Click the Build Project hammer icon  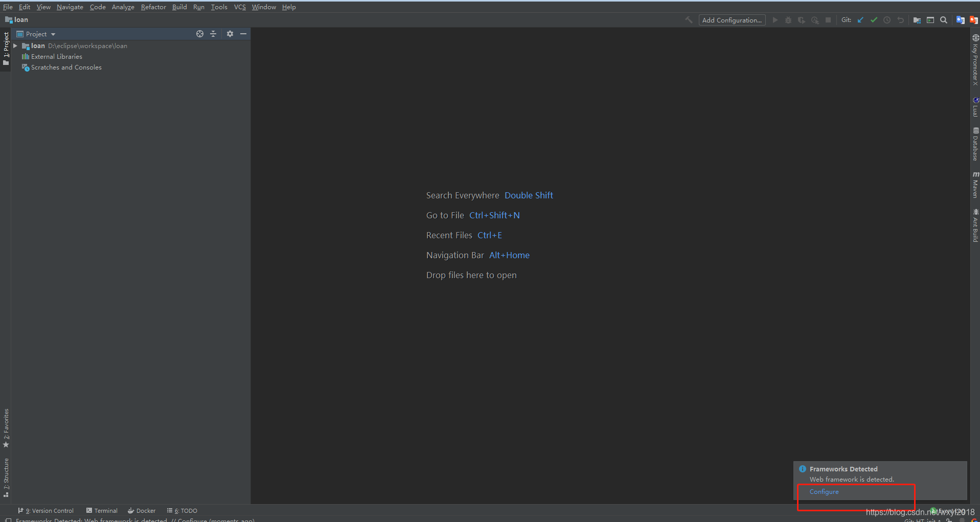pos(689,20)
